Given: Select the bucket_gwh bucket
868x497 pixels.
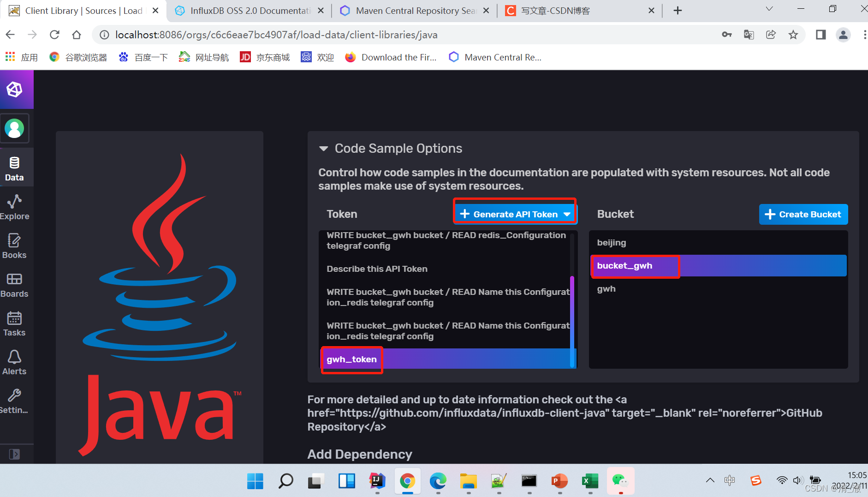Looking at the screenshot, I should click(x=718, y=266).
